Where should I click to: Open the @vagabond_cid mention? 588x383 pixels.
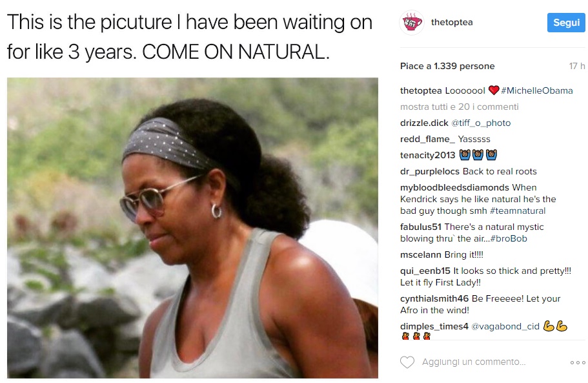pyautogui.click(x=505, y=326)
